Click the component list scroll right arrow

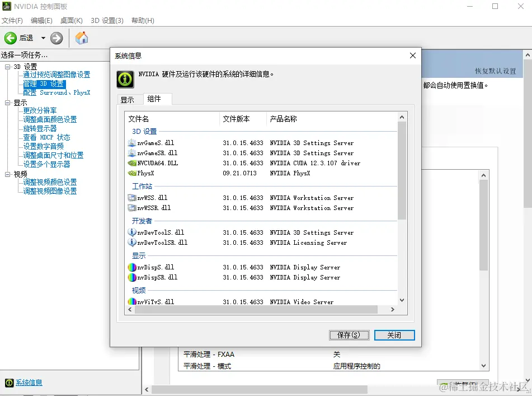click(393, 309)
